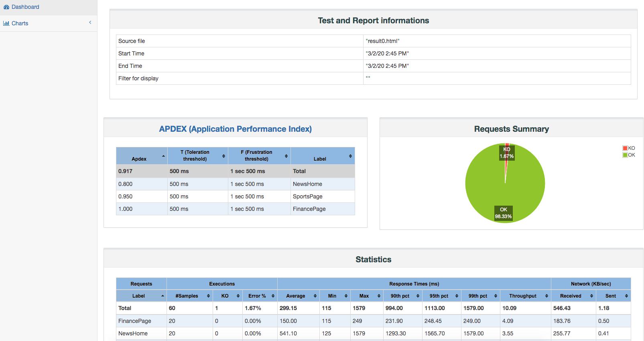This screenshot has height=341, width=644.
Task: Expand the Charts submenu chevron
Action: pyautogui.click(x=90, y=22)
